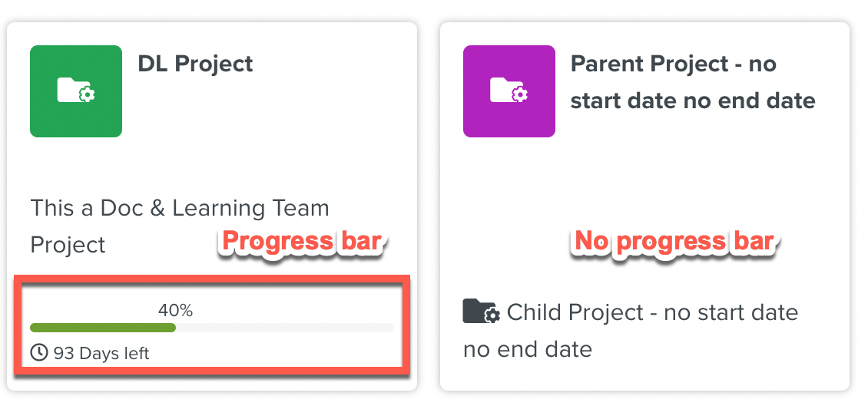Viewport: 868px width, 419px height.
Task: Click the small Child Project folder icon
Action: (x=482, y=312)
